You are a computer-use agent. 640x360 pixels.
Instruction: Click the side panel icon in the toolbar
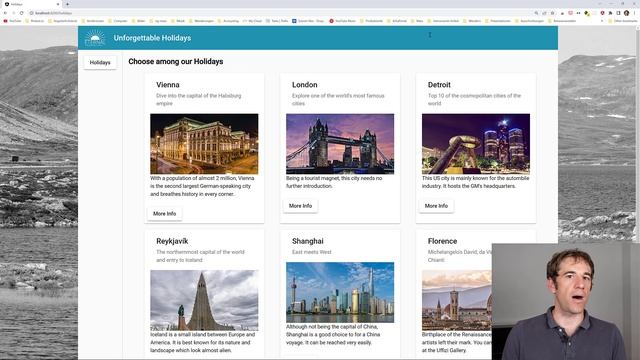coord(618,13)
